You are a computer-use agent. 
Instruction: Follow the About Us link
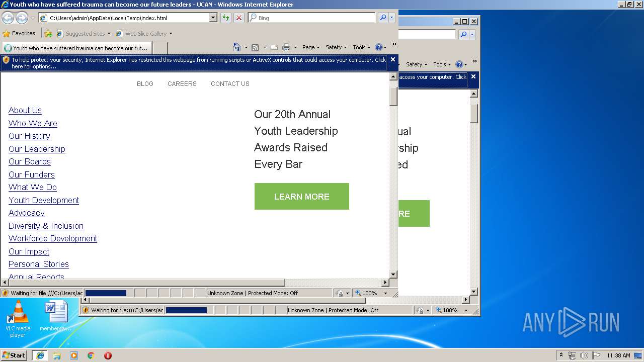[25, 110]
